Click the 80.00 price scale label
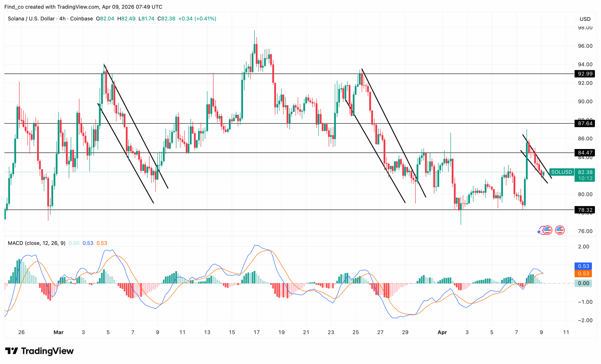This screenshot has width=601, height=364. pos(585,194)
